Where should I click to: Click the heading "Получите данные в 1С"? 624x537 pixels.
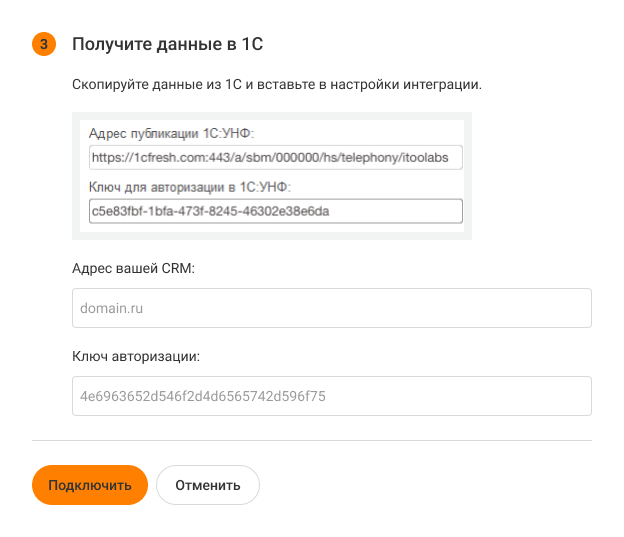coord(167,44)
